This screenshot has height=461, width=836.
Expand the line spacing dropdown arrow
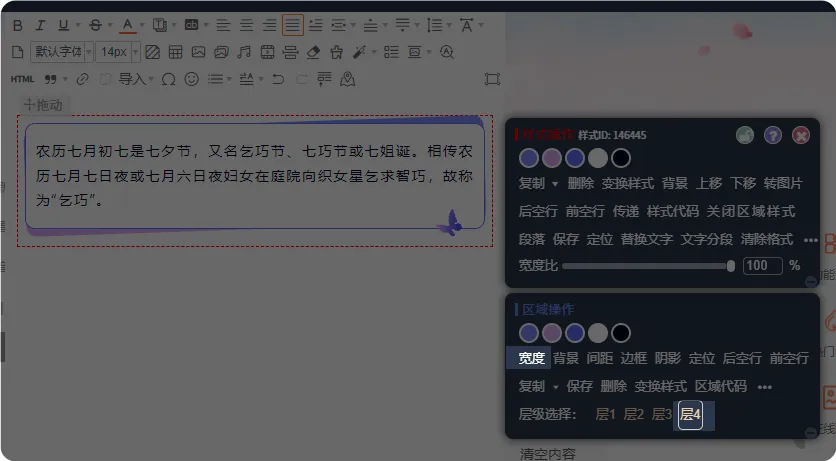click(448, 25)
